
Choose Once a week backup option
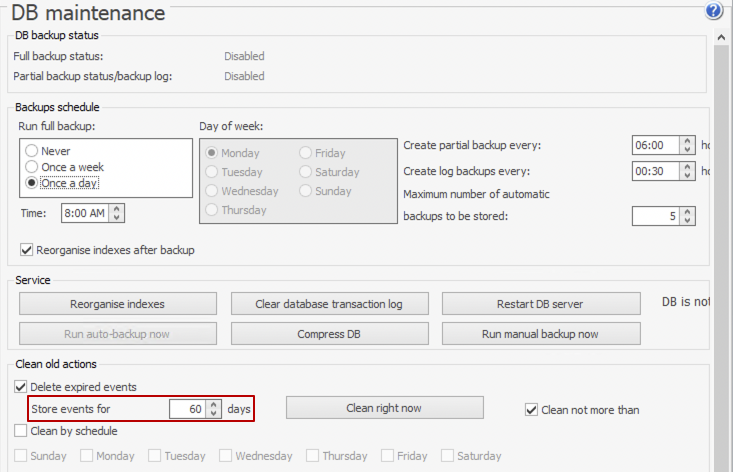(x=32, y=167)
